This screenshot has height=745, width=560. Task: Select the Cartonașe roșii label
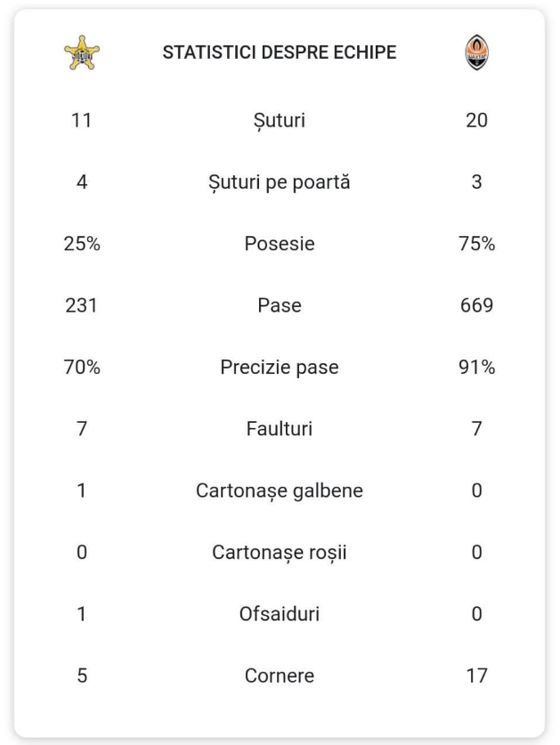tap(280, 552)
